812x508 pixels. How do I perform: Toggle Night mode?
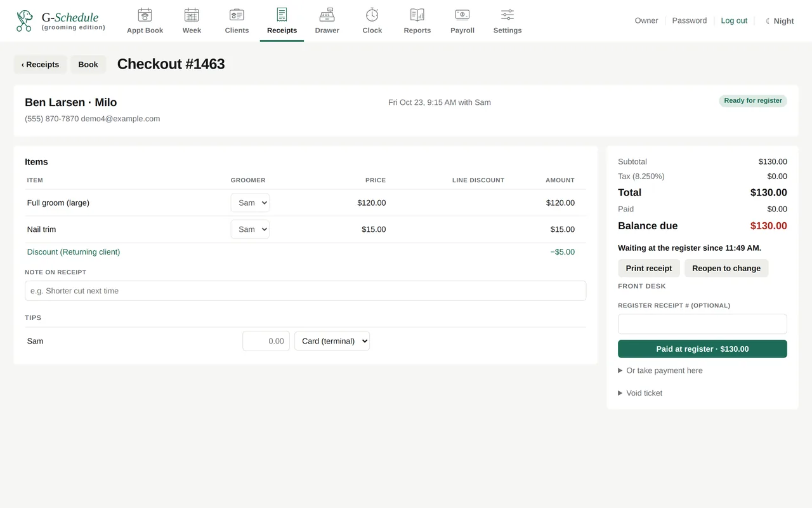click(x=780, y=21)
